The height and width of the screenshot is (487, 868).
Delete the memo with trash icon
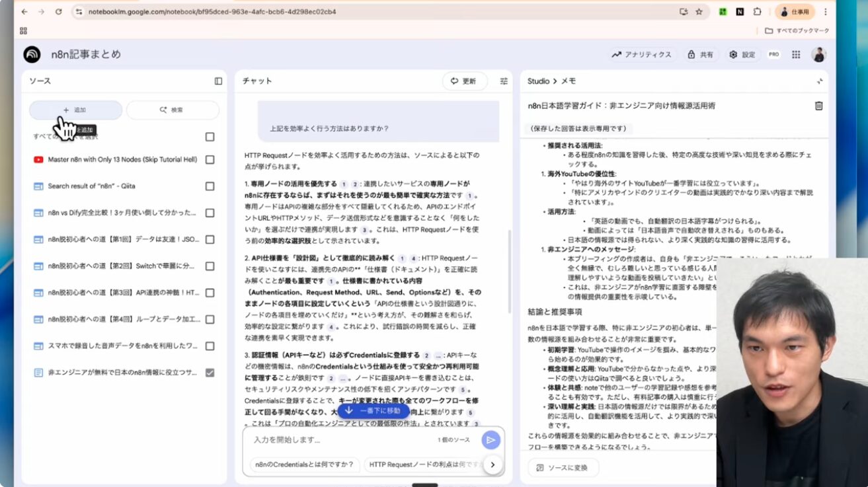(x=818, y=106)
